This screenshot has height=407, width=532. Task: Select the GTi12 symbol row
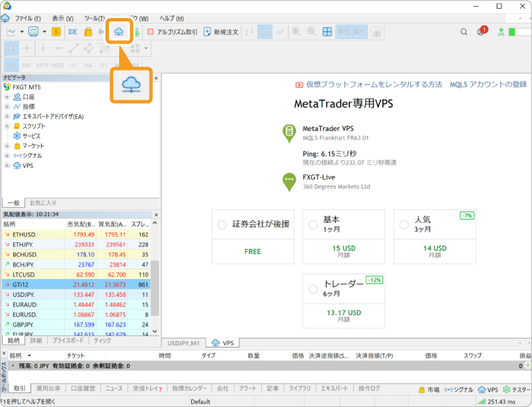(x=76, y=284)
